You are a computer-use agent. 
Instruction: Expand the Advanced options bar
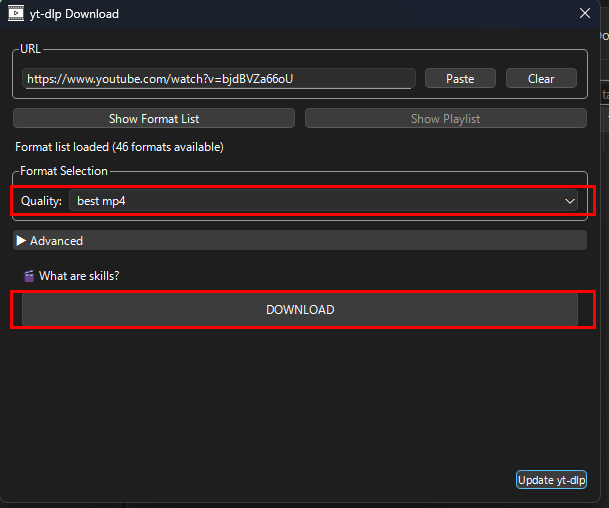[x=300, y=241]
